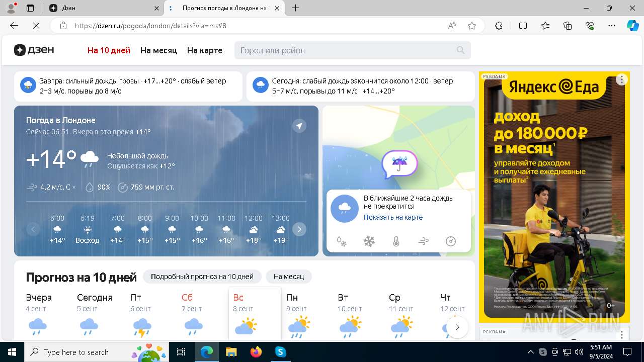Image resolution: width=644 pixels, height=362 pixels.
Task: Select the 'Вт 10 сент' day
Action: pyautogui.click(x=350, y=314)
